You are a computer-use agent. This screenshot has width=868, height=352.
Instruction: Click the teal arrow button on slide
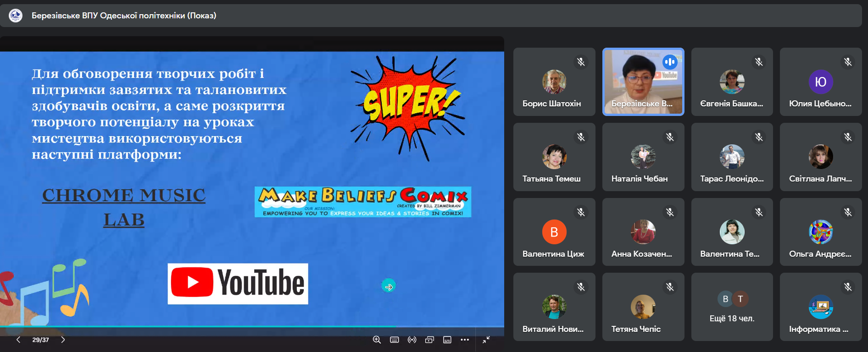[x=389, y=286]
